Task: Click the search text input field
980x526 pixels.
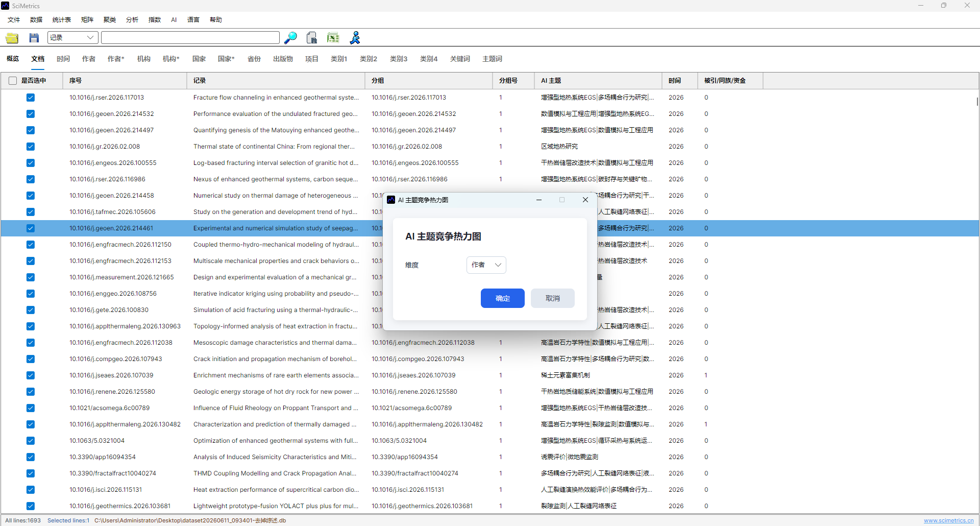Action: (190, 38)
